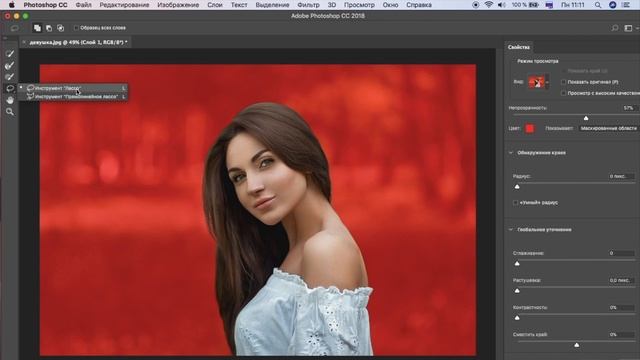This screenshot has height=360, width=640.
Task: Choose the Intersect with selection icon
Action: (60, 28)
